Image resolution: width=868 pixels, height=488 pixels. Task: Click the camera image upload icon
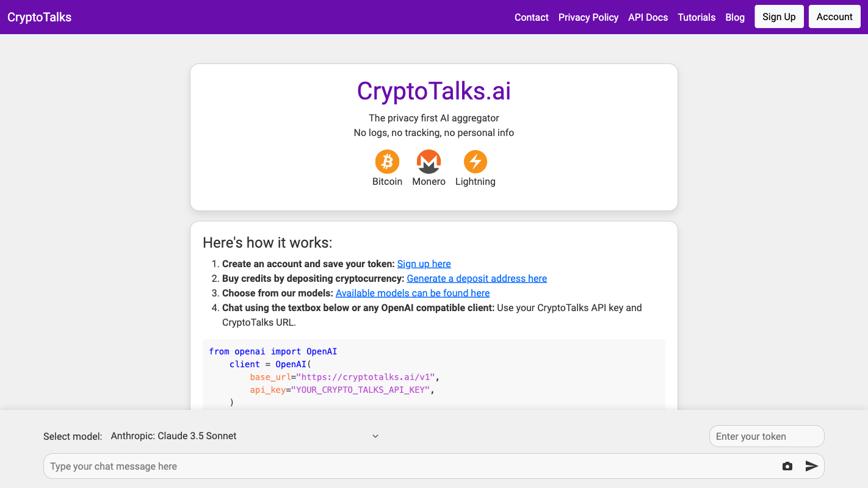point(787,466)
